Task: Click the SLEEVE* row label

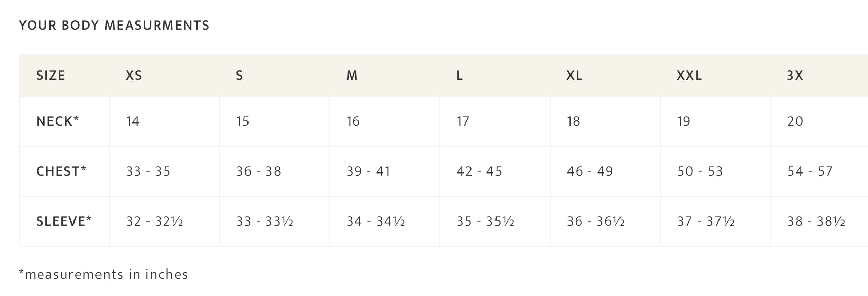Action: point(64,221)
